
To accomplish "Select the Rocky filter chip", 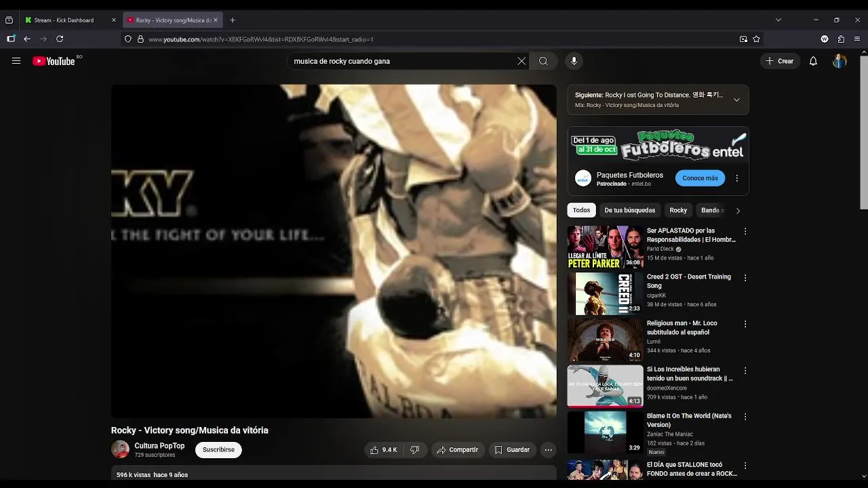I will pos(678,210).
